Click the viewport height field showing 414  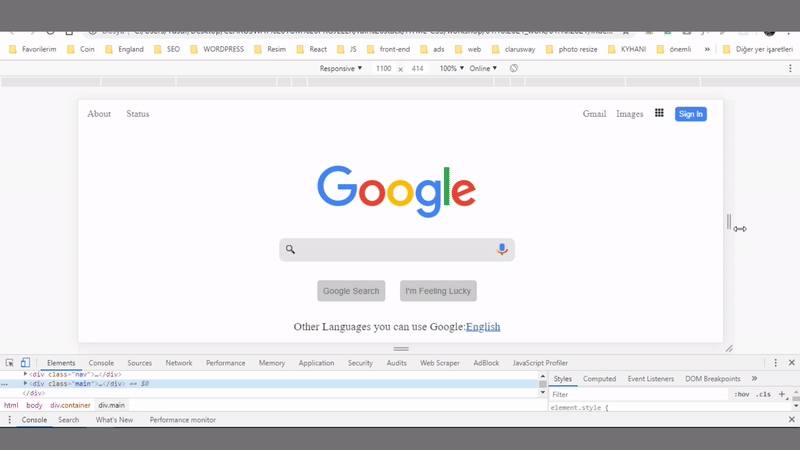417,68
